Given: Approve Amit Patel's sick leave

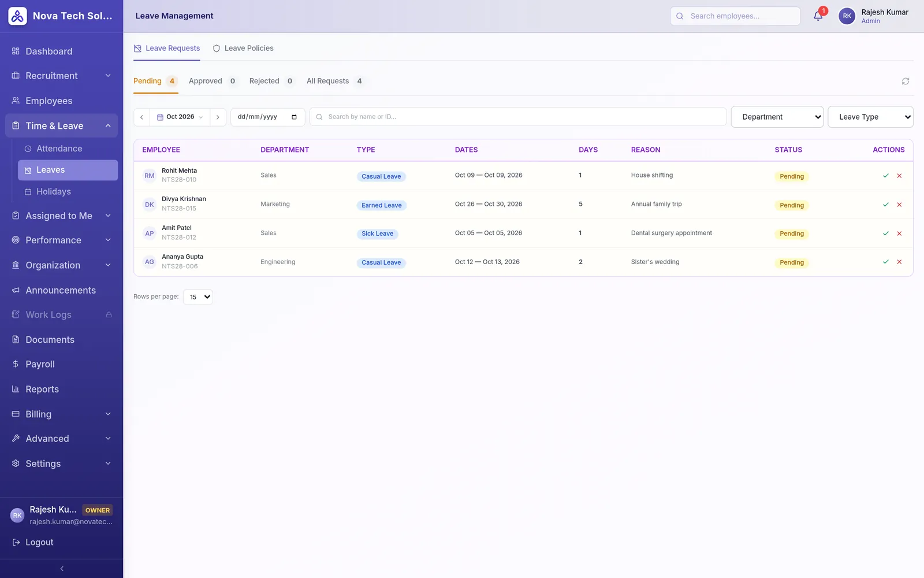Looking at the screenshot, I should click(x=885, y=234).
